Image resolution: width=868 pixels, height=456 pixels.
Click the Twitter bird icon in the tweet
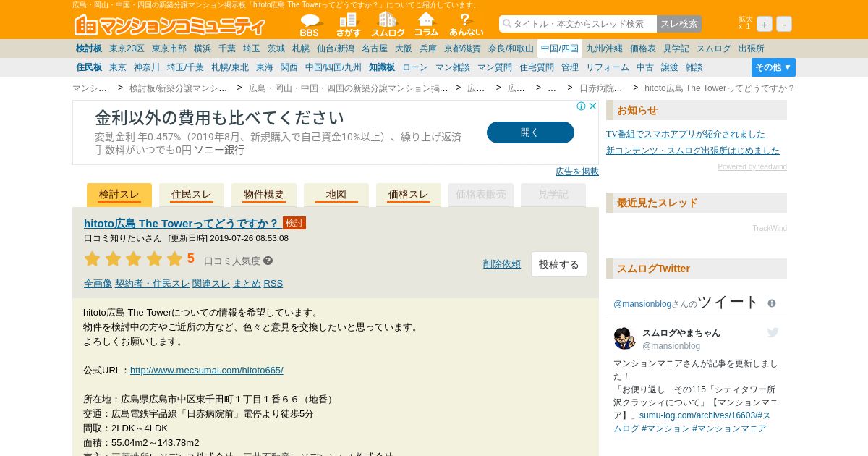coord(773,332)
